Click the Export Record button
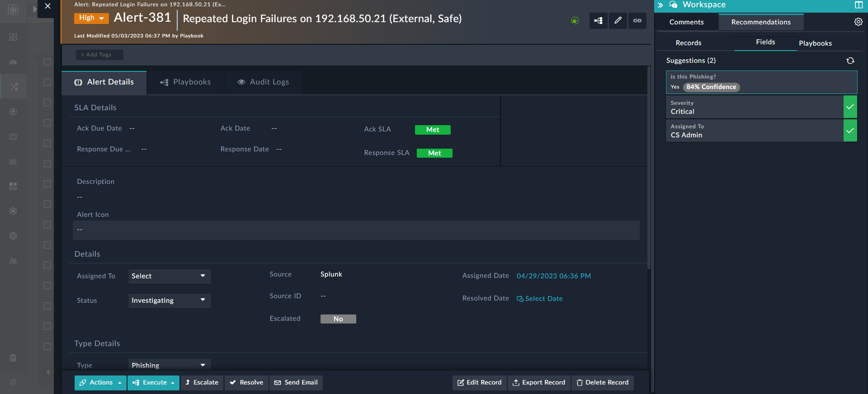 [x=539, y=383]
